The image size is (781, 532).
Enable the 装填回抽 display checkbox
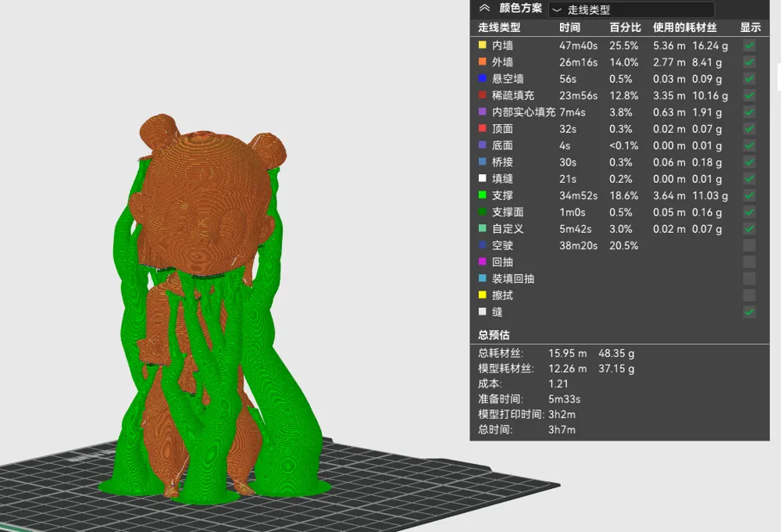coord(749,279)
